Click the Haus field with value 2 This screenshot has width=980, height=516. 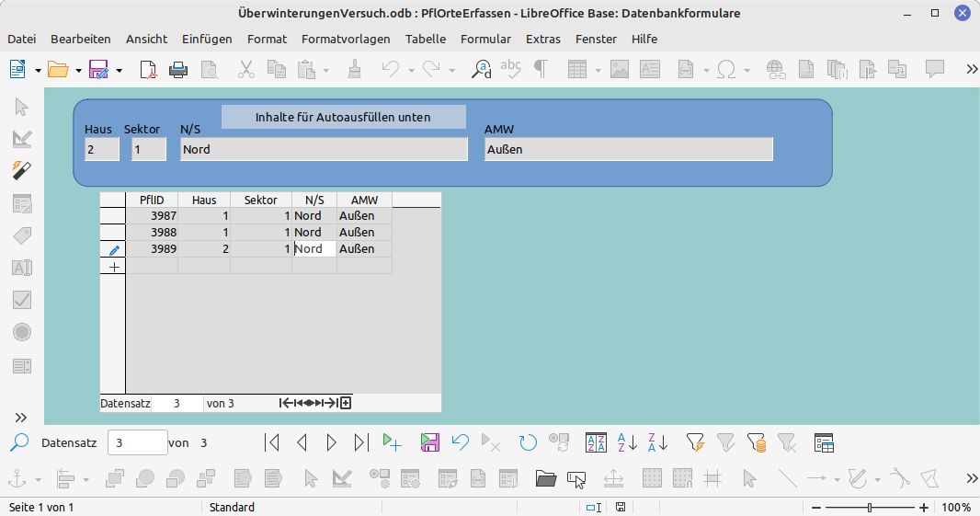point(102,150)
